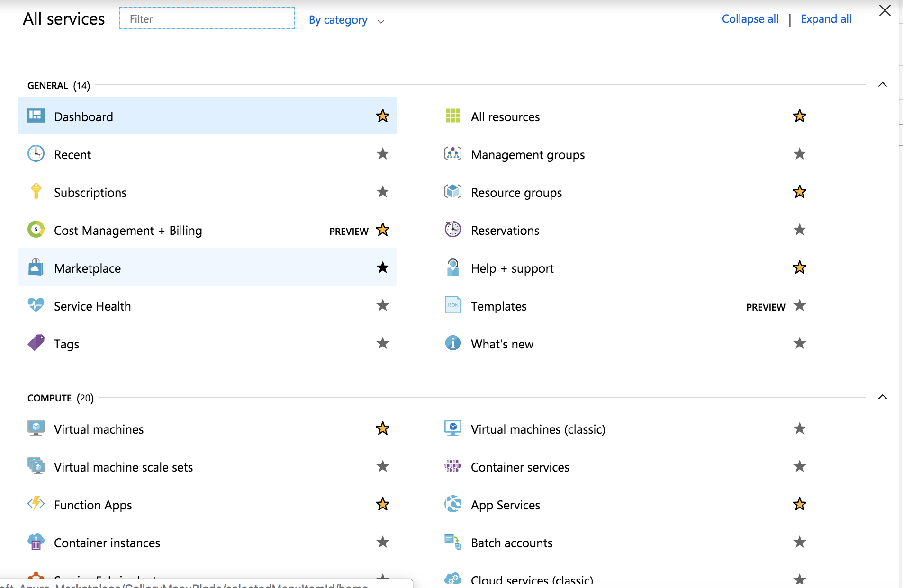Open the Subscriptions key icon

point(36,192)
